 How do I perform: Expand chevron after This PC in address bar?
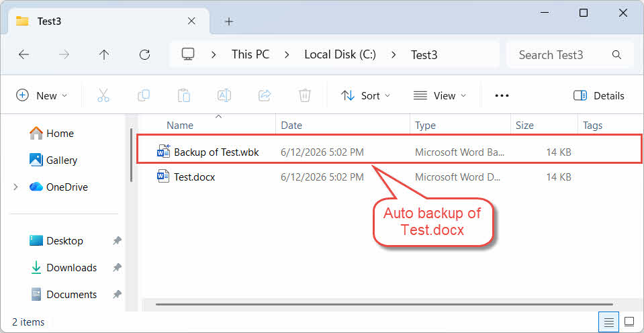(x=287, y=54)
